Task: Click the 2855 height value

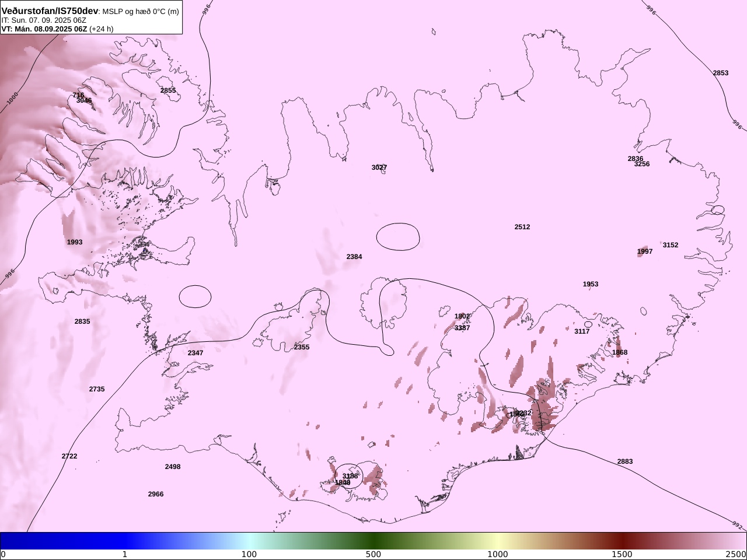Action: click(168, 90)
